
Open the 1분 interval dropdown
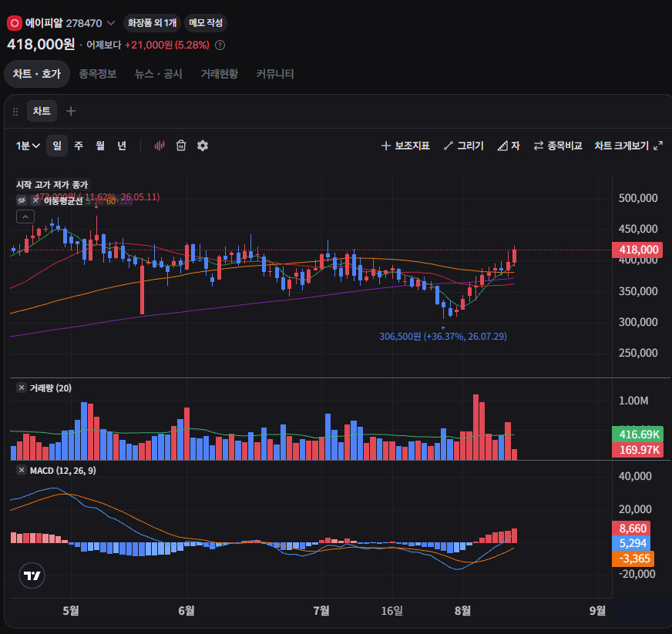click(28, 146)
